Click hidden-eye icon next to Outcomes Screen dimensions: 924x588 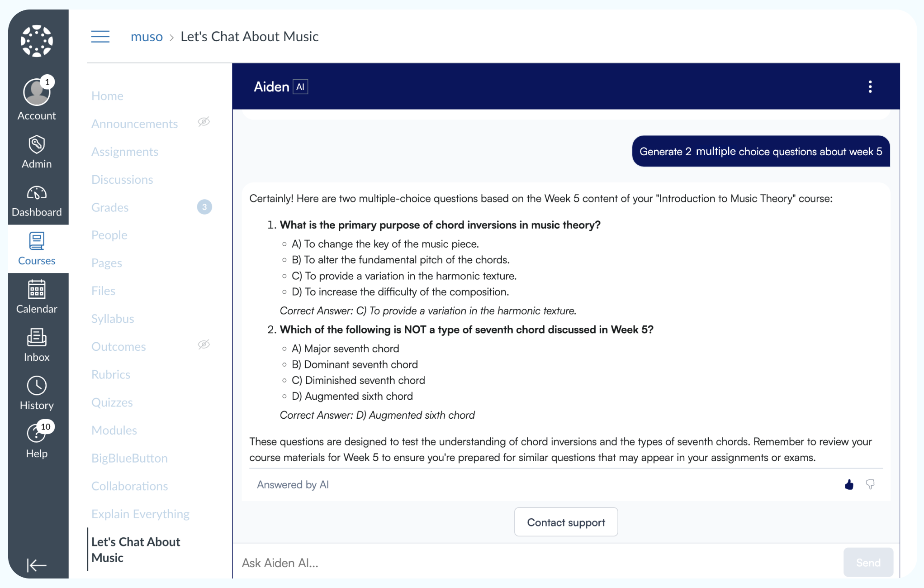(204, 345)
